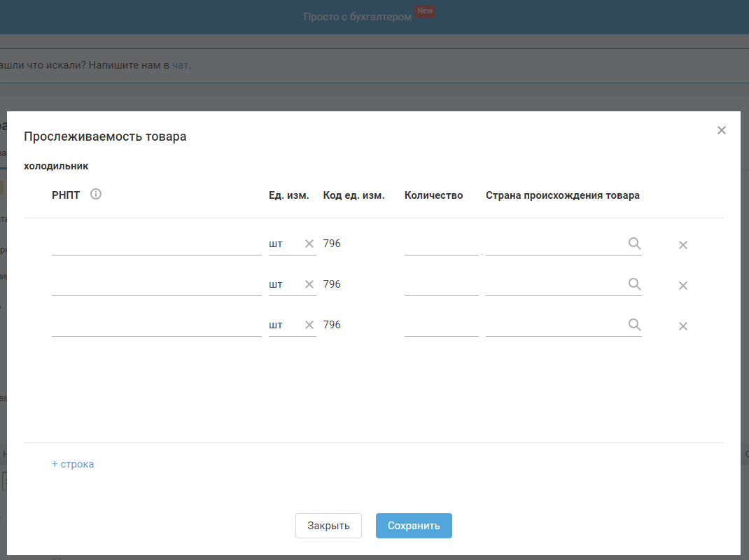This screenshot has width=749, height=560.
Task: Click the 'Код ед. изм.' column header
Action: pyautogui.click(x=353, y=195)
